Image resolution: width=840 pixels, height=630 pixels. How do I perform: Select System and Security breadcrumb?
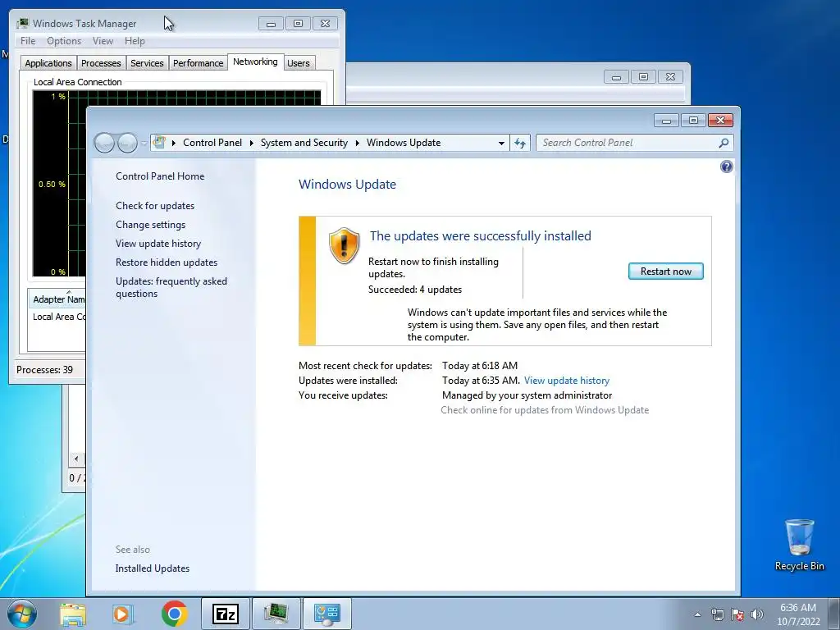click(x=304, y=143)
